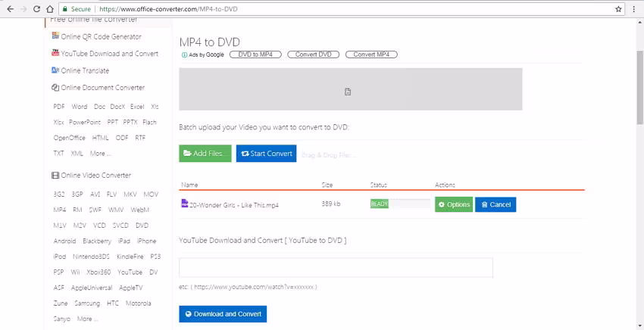Open the DVD to MP4 ad link
Viewport: 644px width, 330px height.
255,54
